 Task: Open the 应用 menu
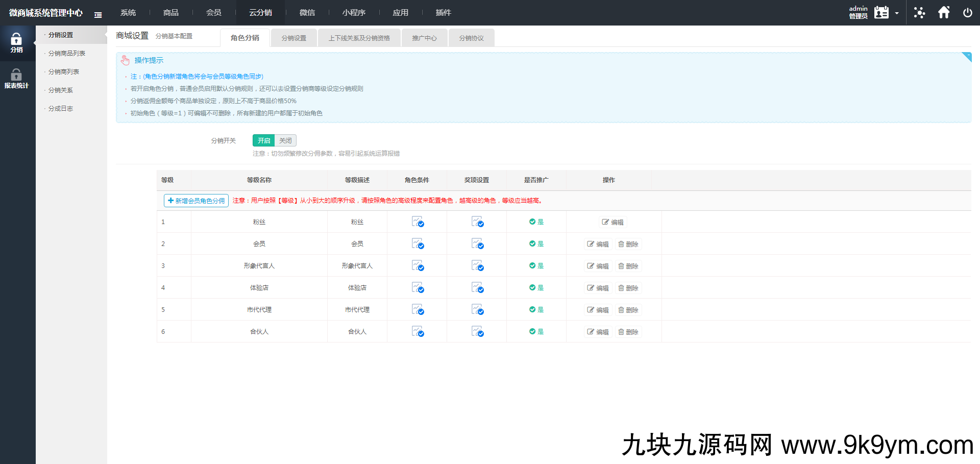coord(401,12)
